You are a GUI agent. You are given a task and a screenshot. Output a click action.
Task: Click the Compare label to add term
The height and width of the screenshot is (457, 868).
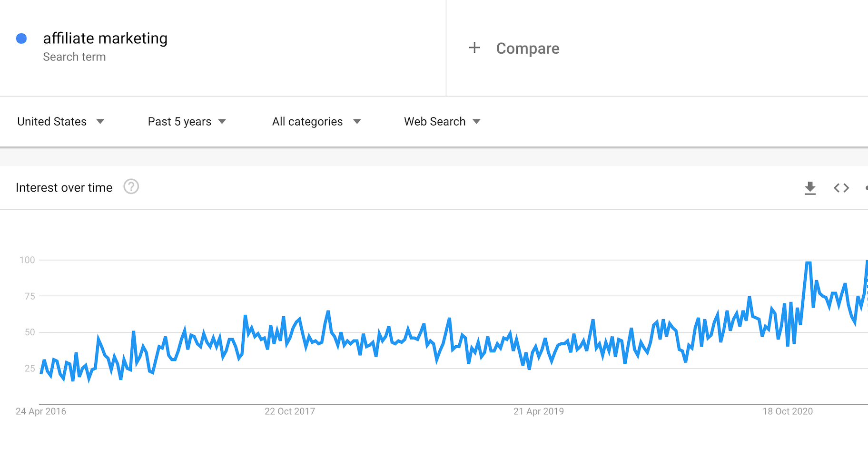point(527,49)
